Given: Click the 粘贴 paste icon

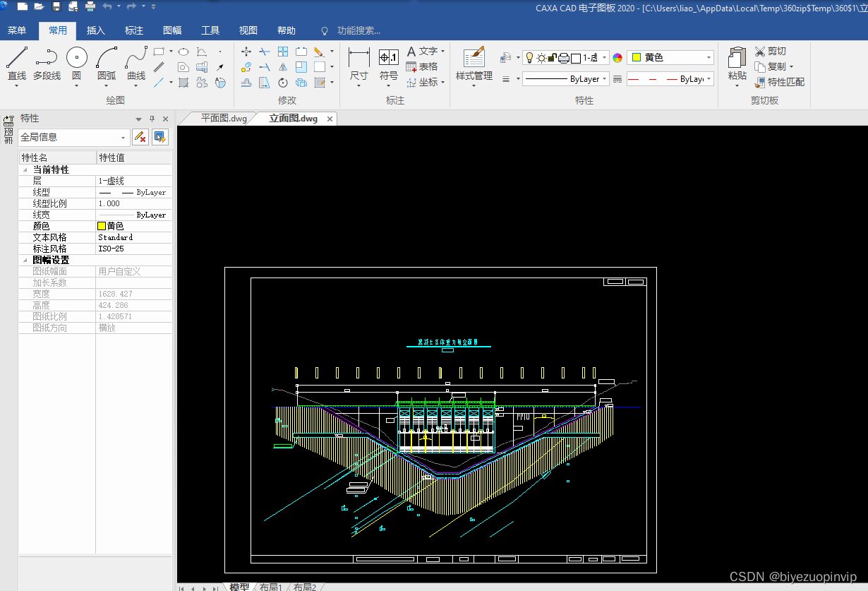Looking at the screenshot, I should tap(737, 59).
